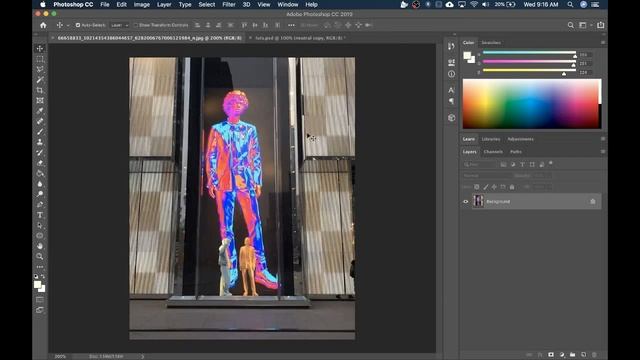
Task: Select the Brush tool
Action: [40, 132]
